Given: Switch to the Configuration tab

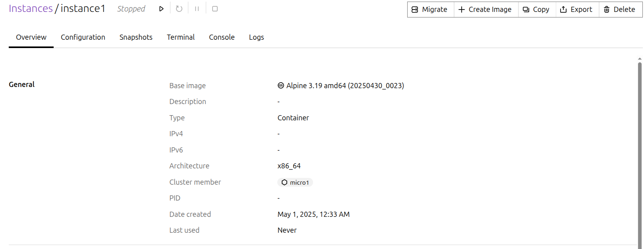Looking at the screenshot, I should 83,37.
